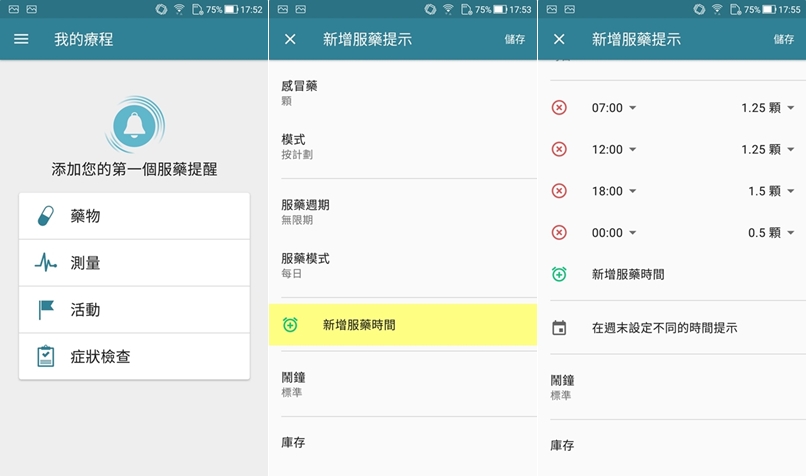Remove the 12:00 dose time
Image resolution: width=806 pixels, height=476 pixels.
click(559, 149)
